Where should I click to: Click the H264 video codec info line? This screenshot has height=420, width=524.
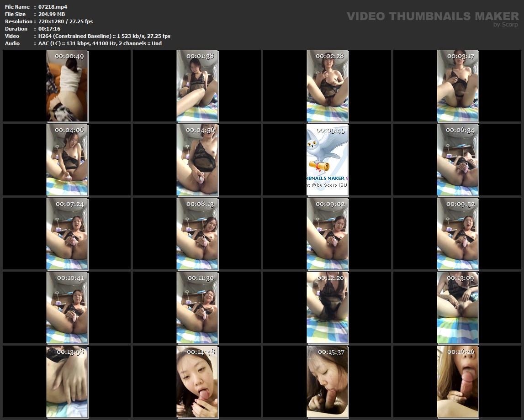click(x=104, y=36)
